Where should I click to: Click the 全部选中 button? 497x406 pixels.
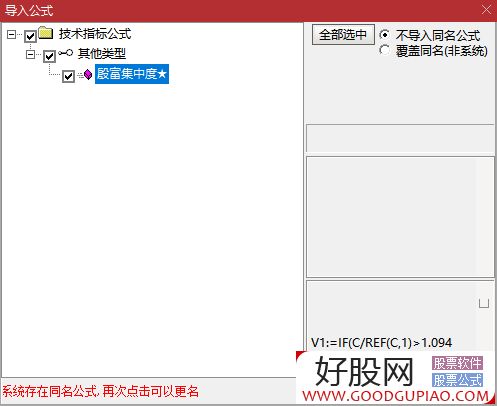pyautogui.click(x=343, y=35)
